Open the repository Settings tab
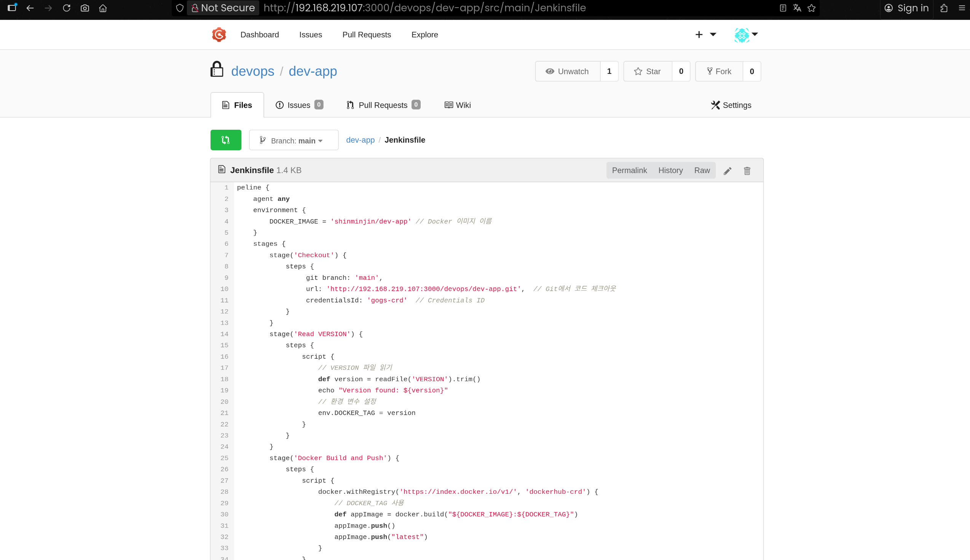970x560 pixels. tap(731, 105)
